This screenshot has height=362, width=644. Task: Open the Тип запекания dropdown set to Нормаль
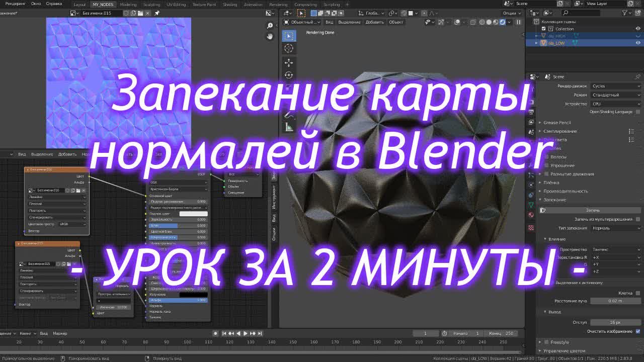pyautogui.click(x=615, y=228)
